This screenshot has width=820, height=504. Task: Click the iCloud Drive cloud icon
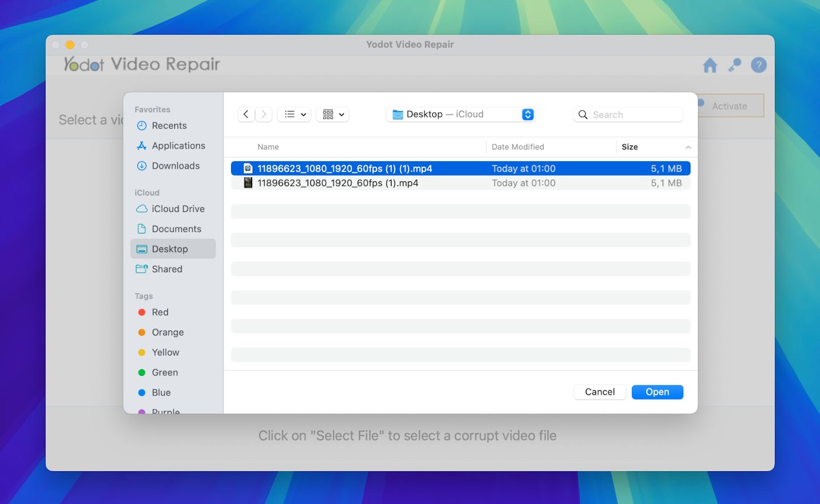click(142, 209)
